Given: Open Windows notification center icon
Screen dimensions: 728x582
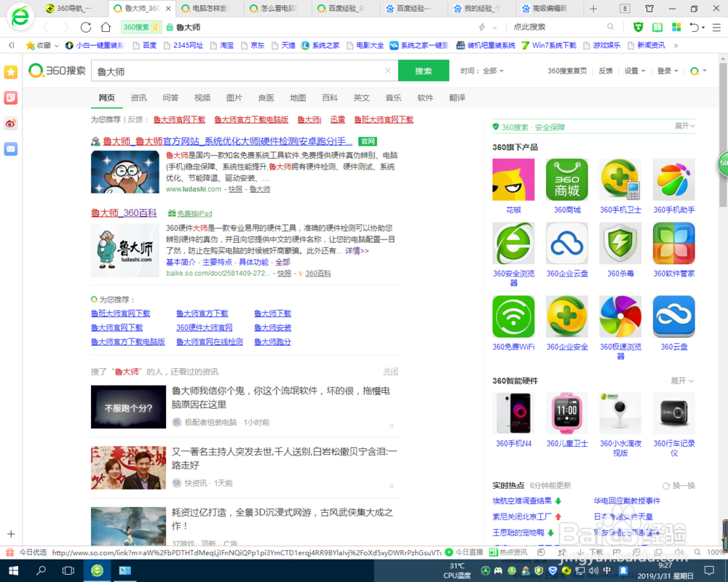Looking at the screenshot, I should pos(709,570).
